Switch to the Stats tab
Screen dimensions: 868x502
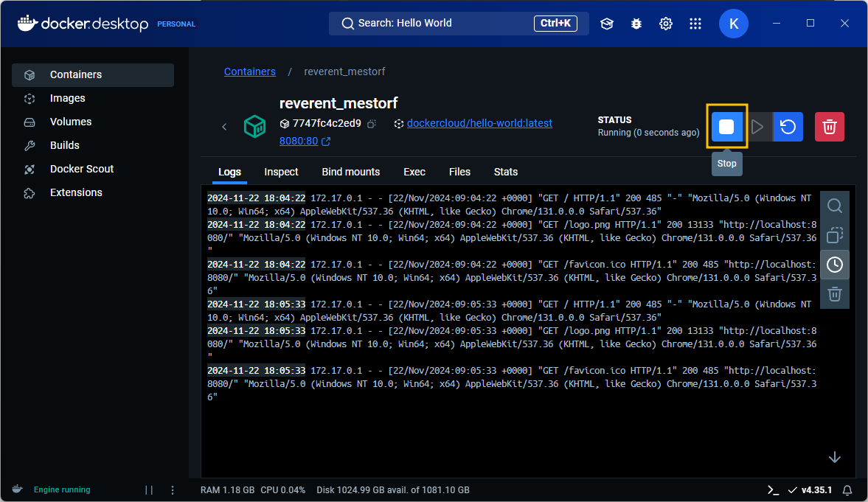tap(505, 172)
